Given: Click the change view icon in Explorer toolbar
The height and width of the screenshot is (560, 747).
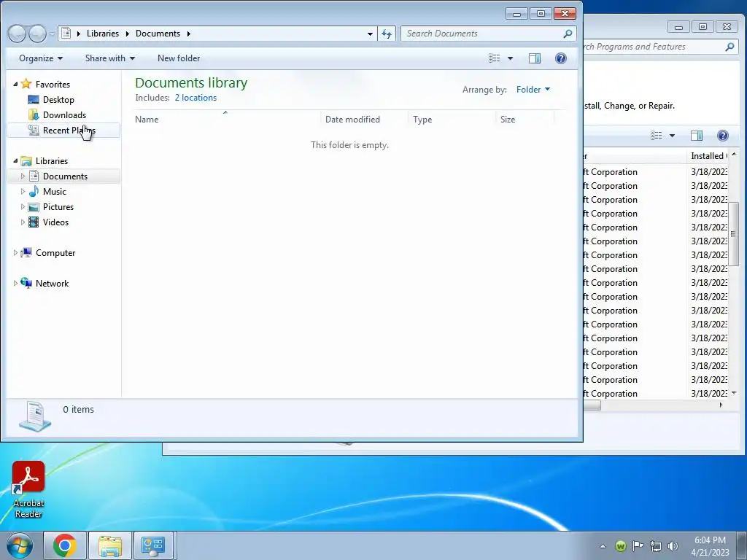Looking at the screenshot, I should (x=495, y=58).
